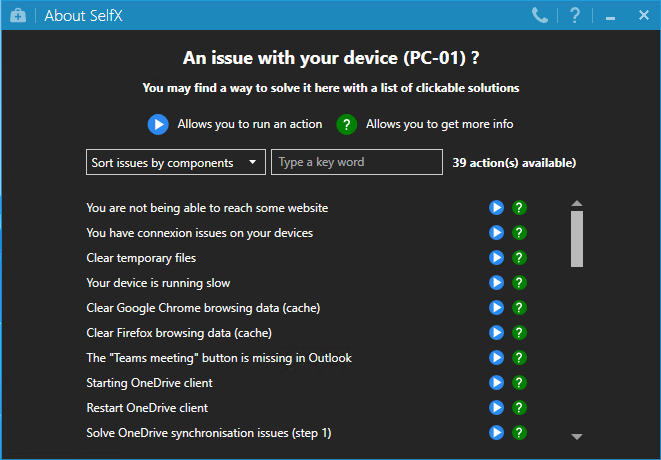The image size is (661, 460).
Task: Click the phone contact icon in title bar
Action: coord(539,16)
